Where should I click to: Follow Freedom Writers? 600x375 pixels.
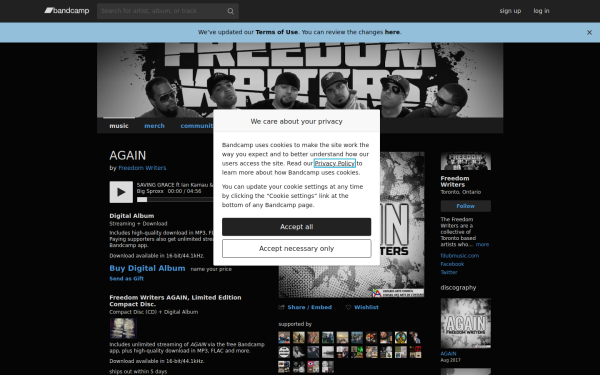(465, 206)
